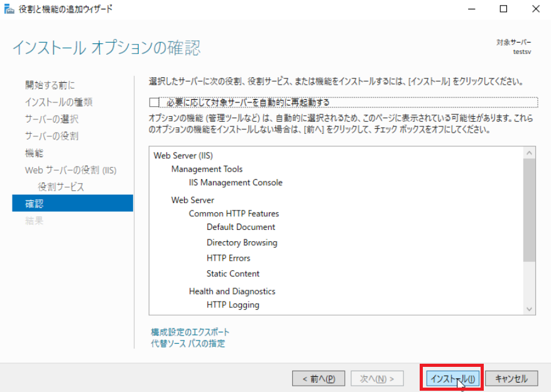Click the list scroll up arrow
Image resolution: width=551 pixels, height=392 pixels.
tap(529, 153)
